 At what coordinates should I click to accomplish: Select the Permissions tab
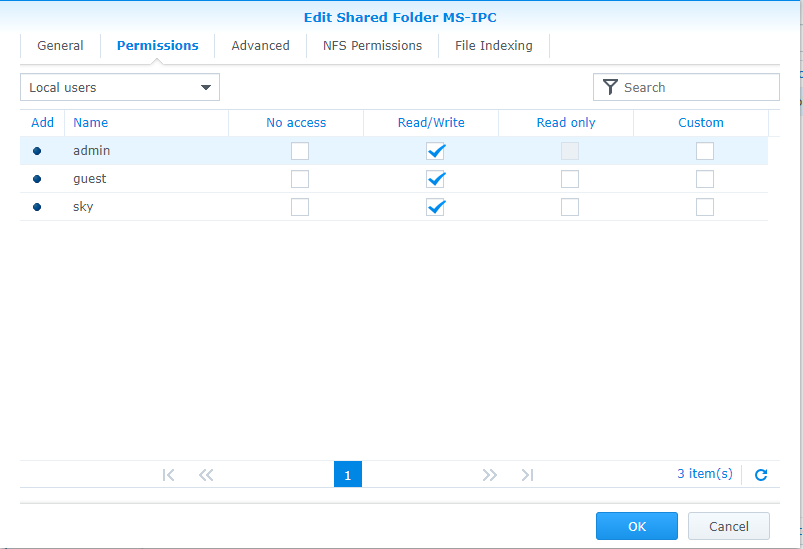[x=158, y=46]
